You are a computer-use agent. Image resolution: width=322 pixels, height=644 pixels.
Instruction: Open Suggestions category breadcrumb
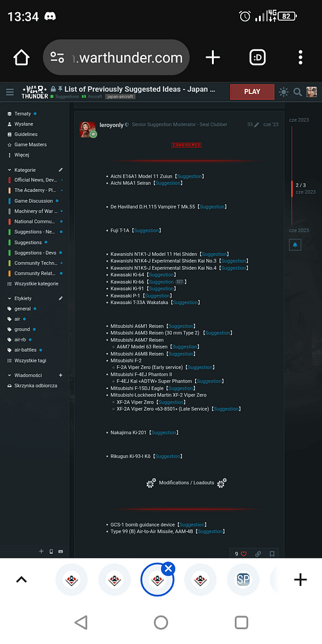click(x=66, y=97)
